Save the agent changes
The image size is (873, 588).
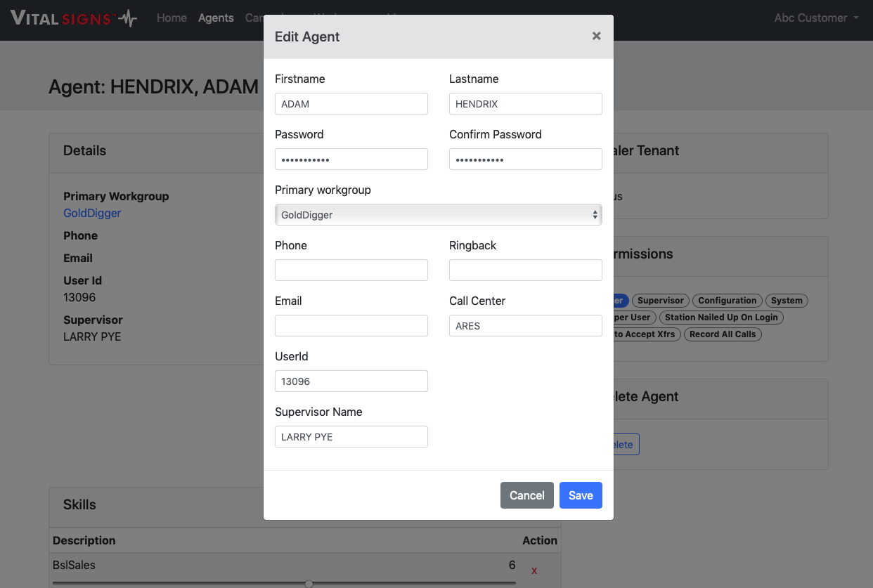click(x=580, y=495)
